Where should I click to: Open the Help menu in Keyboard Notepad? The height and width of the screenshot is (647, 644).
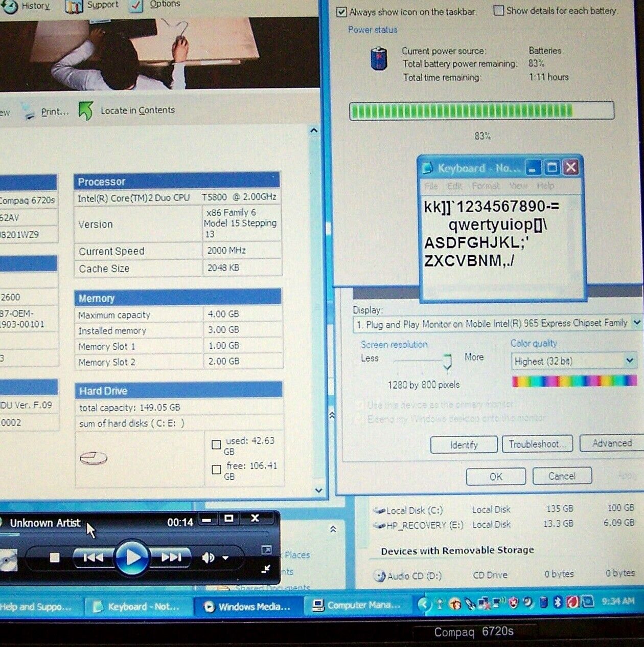tap(545, 185)
